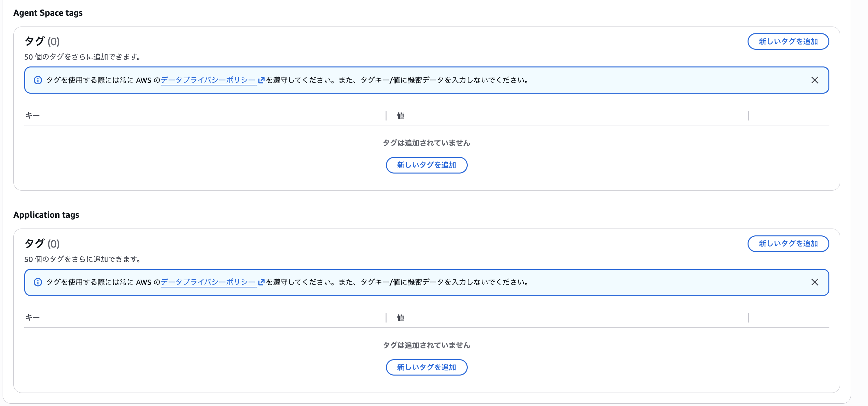Select the 値 column header in Agent Space tags
Screen dimensions: 868x406
[400, 115]
